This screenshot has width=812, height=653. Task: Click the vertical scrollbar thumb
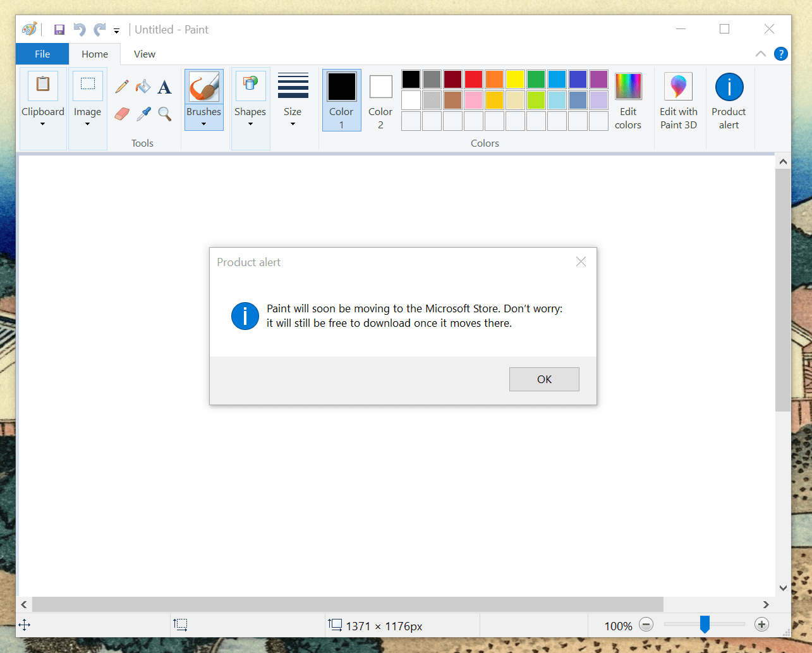[x=783, y=290]
